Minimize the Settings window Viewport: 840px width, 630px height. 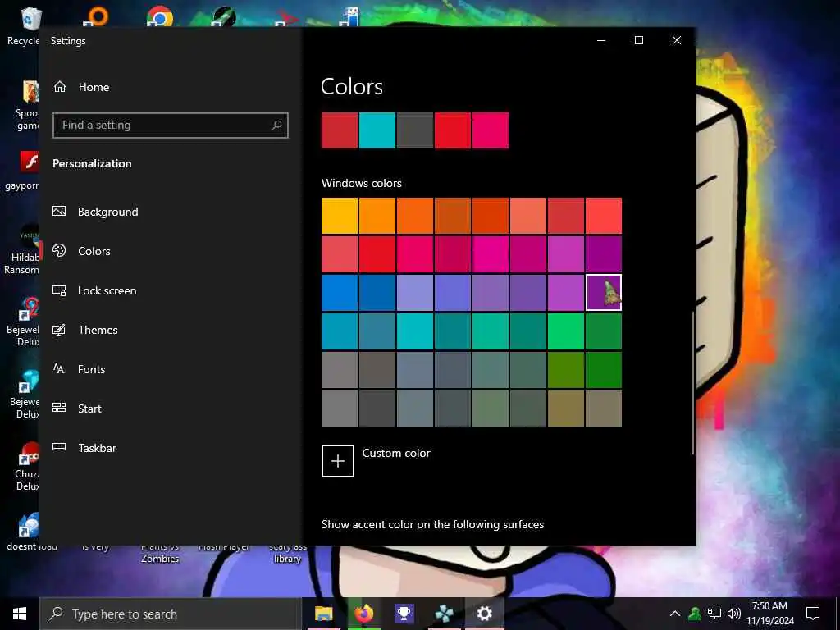coord(601,41)
